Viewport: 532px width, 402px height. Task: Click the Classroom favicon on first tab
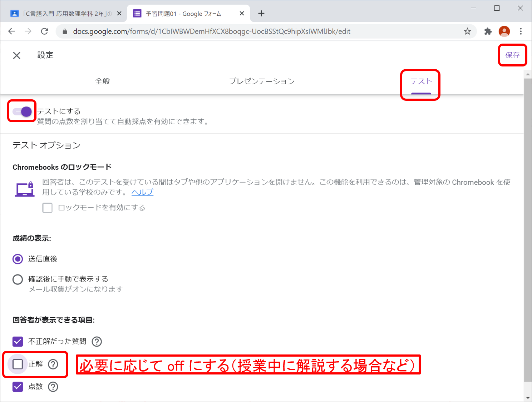14,14
